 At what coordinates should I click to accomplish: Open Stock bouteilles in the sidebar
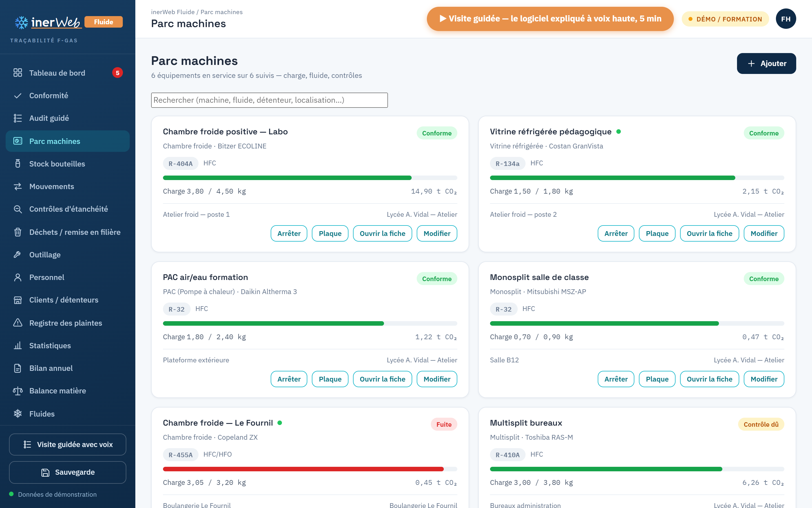click(68, 164)
